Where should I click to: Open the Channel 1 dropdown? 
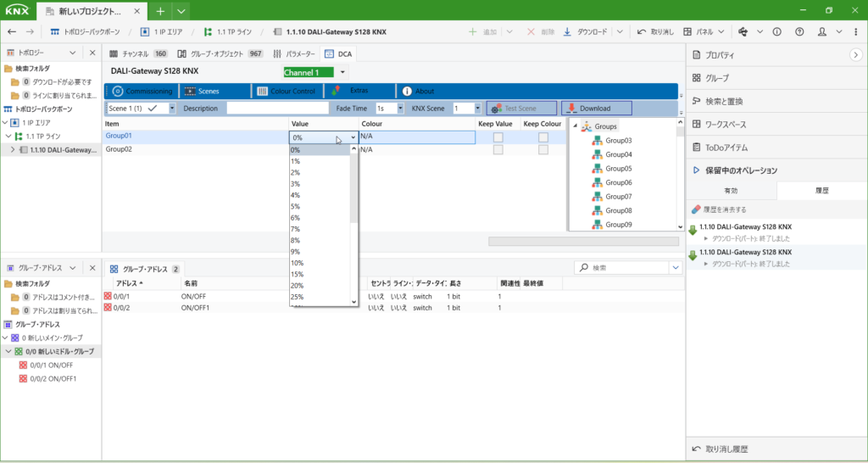click(342, 72)
